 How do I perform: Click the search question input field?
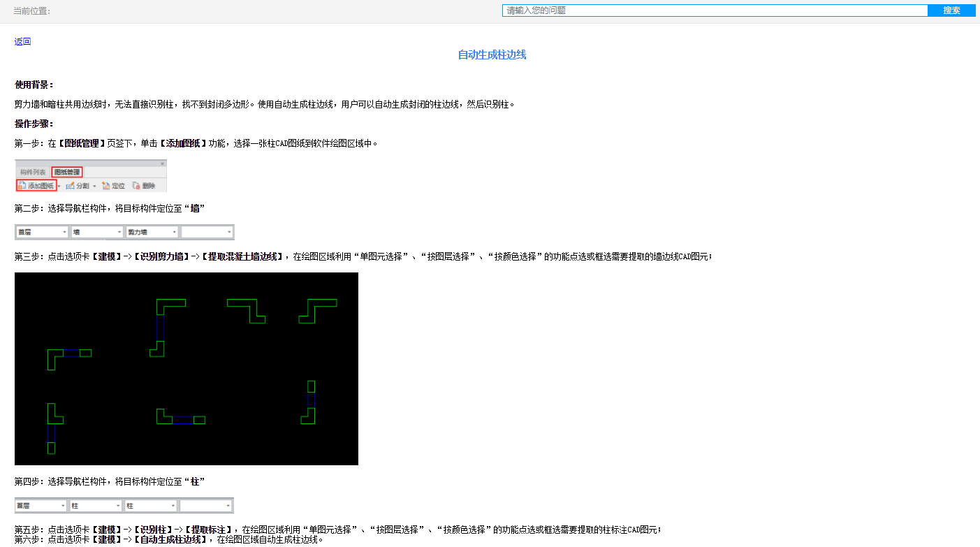pyautogui.click(x=715, y=10)
